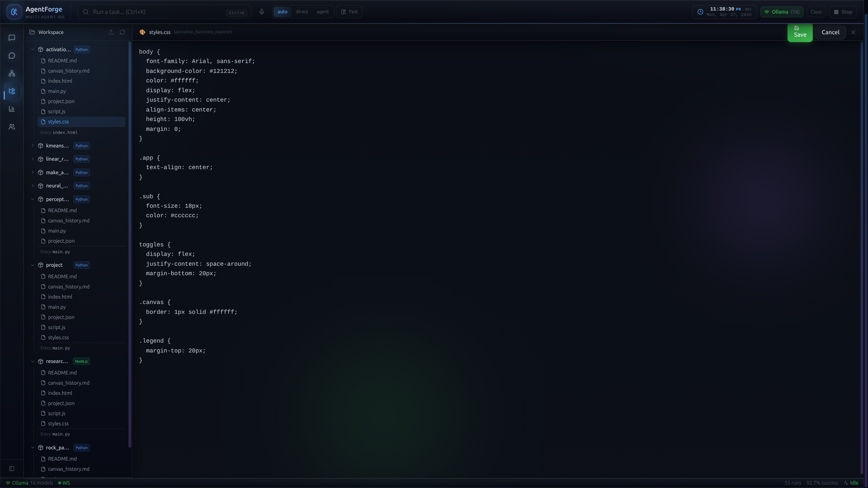Click the clock icon by the time
The width and height of the screenshot is (868, 488).
[700, 12]
